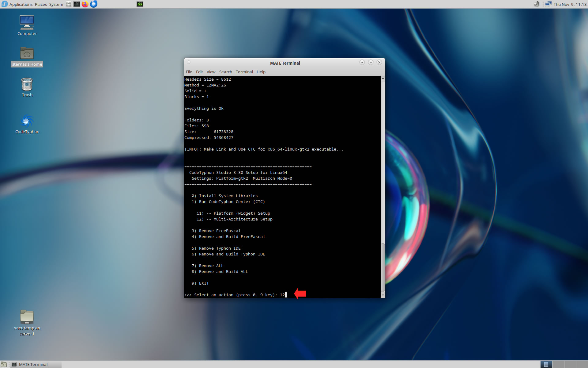Open the terminal File menu
Viewport: 588px width, 368px height.
(x=189, y=72)
